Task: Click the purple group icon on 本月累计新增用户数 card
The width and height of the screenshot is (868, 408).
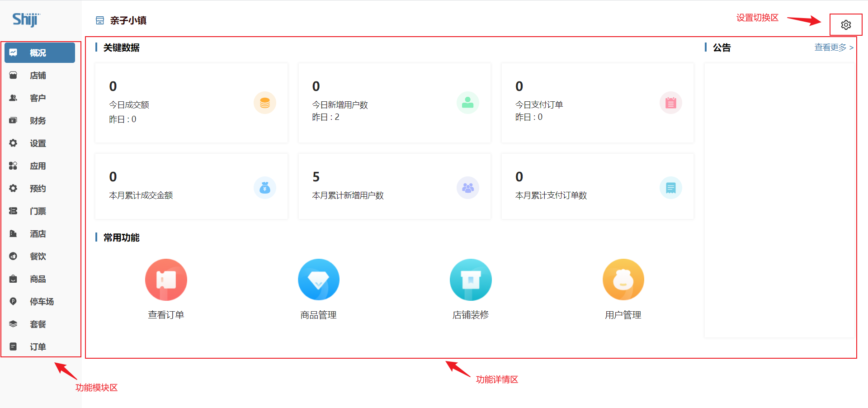Action: (x=468, y=188)
